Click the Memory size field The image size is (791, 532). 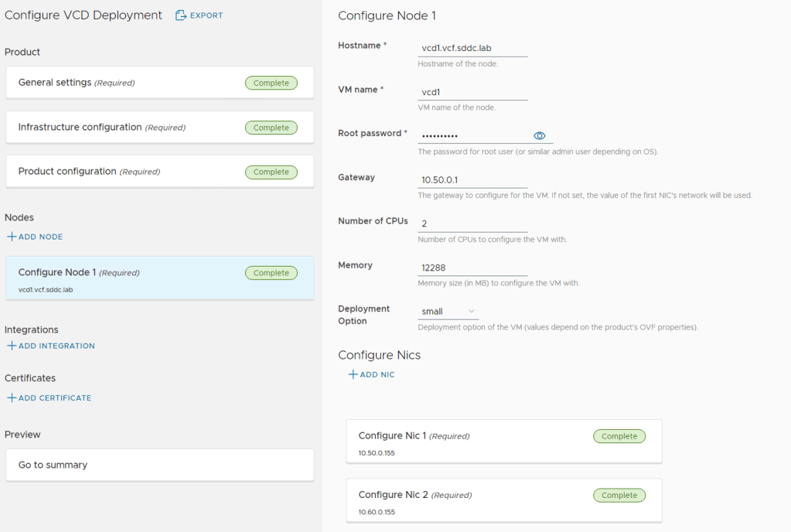click(472, 268)
